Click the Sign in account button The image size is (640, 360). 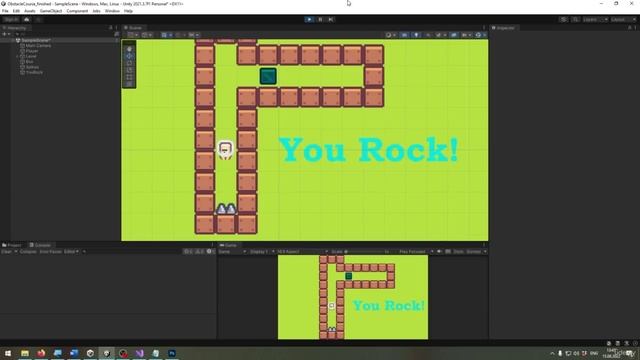pyautogui.click(x=11, y=20)
